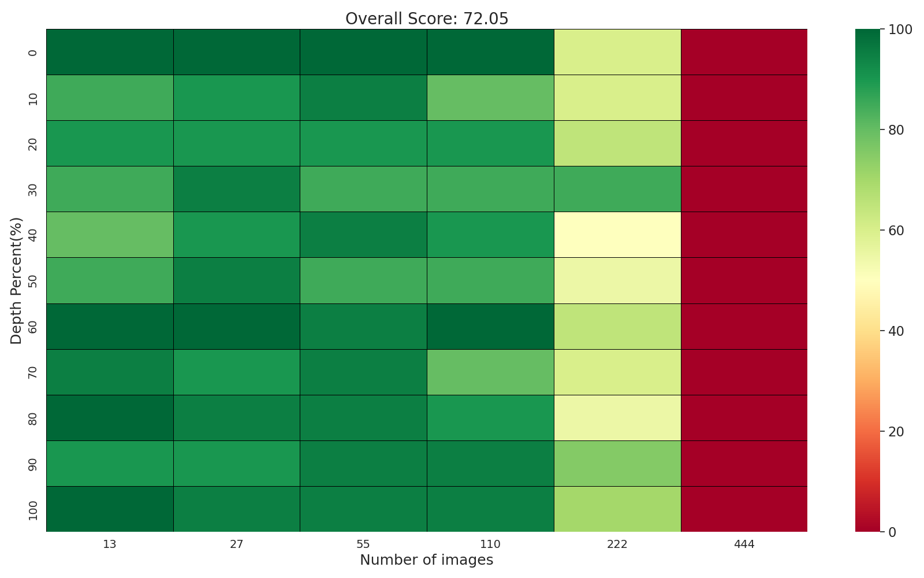Image resolution: width=924 pixels, height=578 pixels.
Task: Select the cell at depth 10, 110 images
Action: pyautogui.click(x=490, y=98)
